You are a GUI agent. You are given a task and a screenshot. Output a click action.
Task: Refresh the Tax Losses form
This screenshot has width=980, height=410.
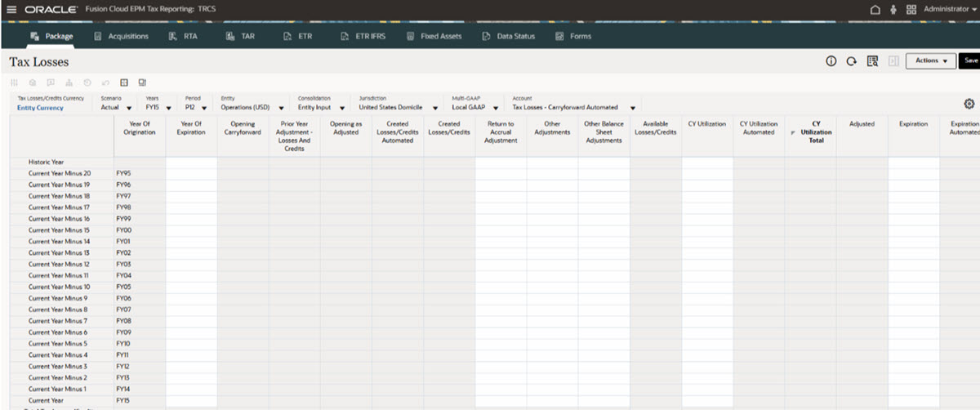coord(851,61)
